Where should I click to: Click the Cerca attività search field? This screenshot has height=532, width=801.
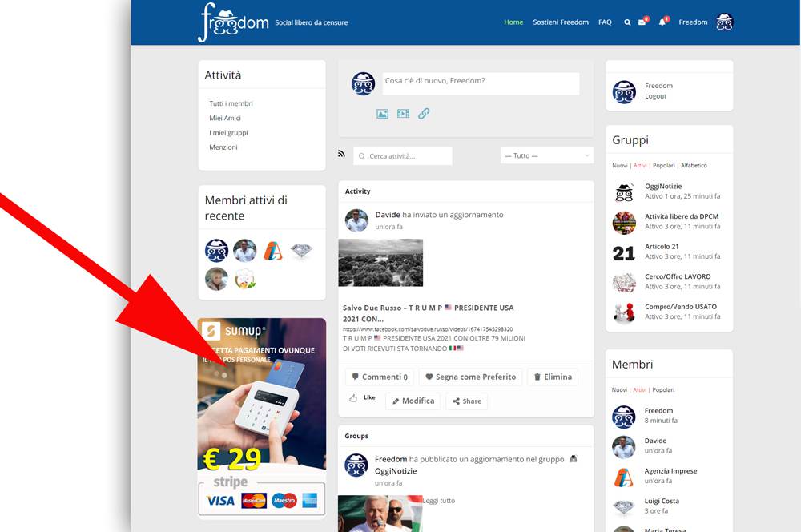[403, 156]
